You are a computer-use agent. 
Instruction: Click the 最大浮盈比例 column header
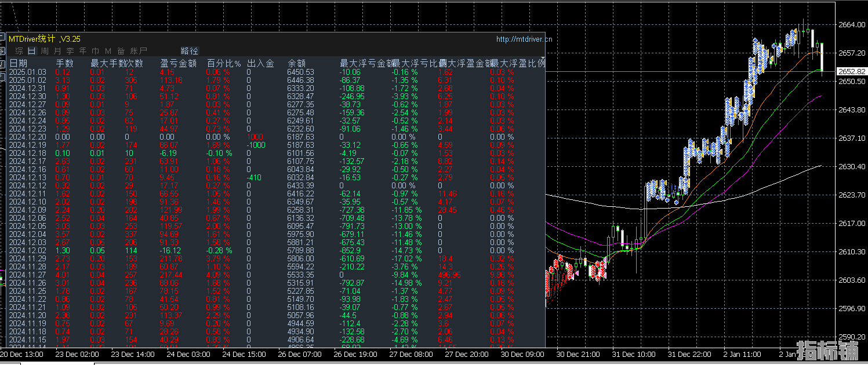pyautogui.click(x=518, y=63)
